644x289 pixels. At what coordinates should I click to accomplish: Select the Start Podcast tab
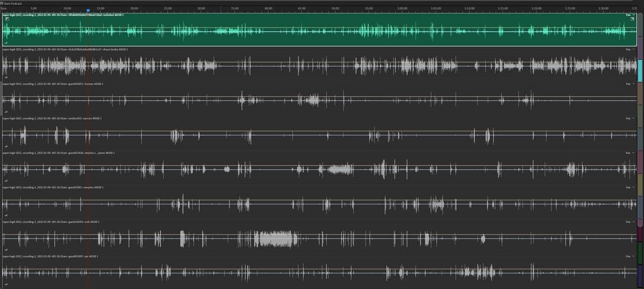tap(13, 3)
